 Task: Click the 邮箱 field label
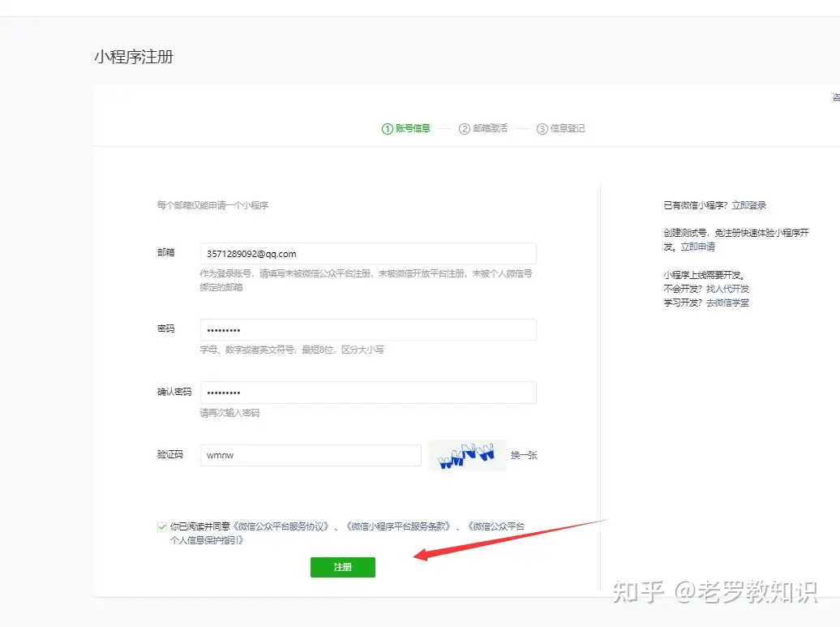pos(165,252)
